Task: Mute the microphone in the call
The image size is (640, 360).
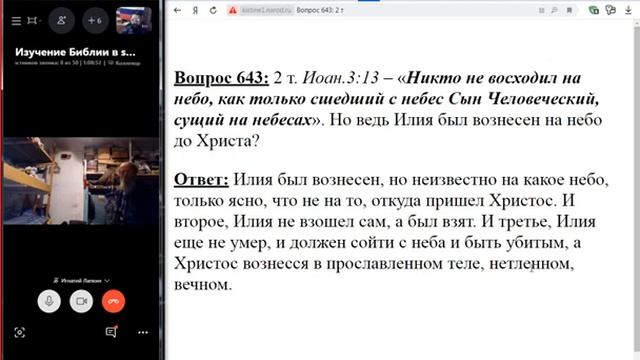Action: (49, 301)
